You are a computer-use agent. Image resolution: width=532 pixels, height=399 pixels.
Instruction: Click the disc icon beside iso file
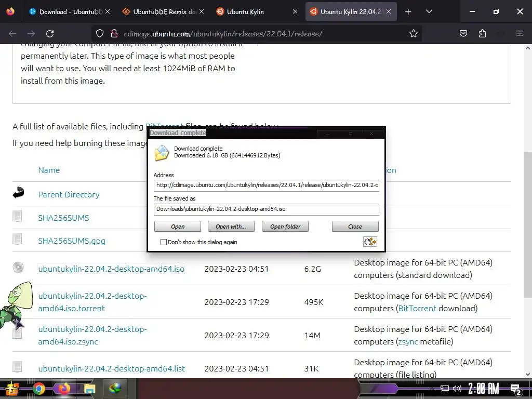[x=18, y=268]
